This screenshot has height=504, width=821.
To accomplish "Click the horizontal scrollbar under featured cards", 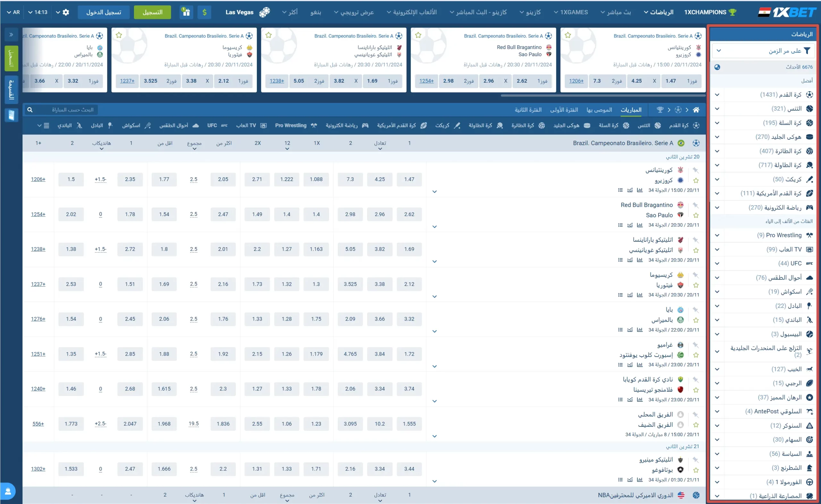I will point(603,95).
